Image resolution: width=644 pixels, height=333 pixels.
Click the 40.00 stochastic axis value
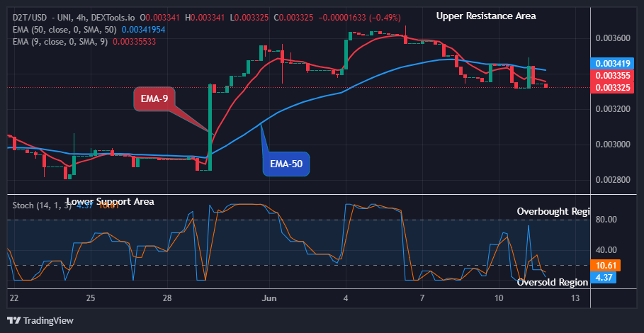click(606, 249)
